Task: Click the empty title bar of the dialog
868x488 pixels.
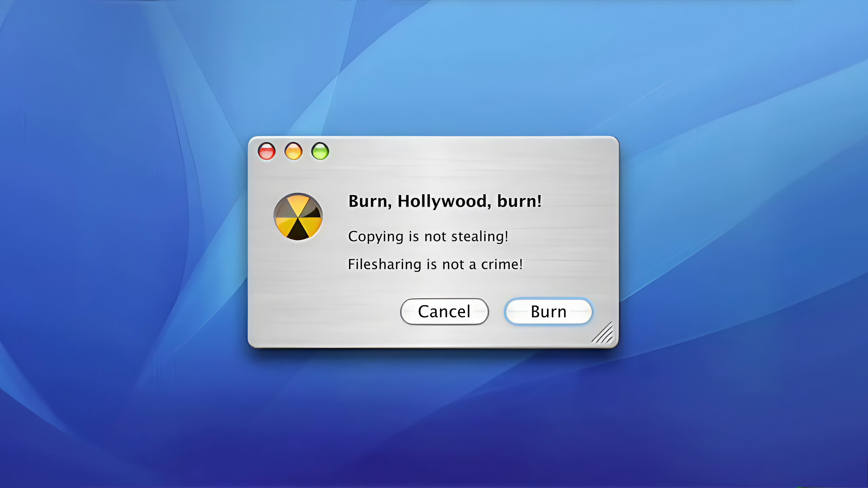Action: [x=472, y=151]
